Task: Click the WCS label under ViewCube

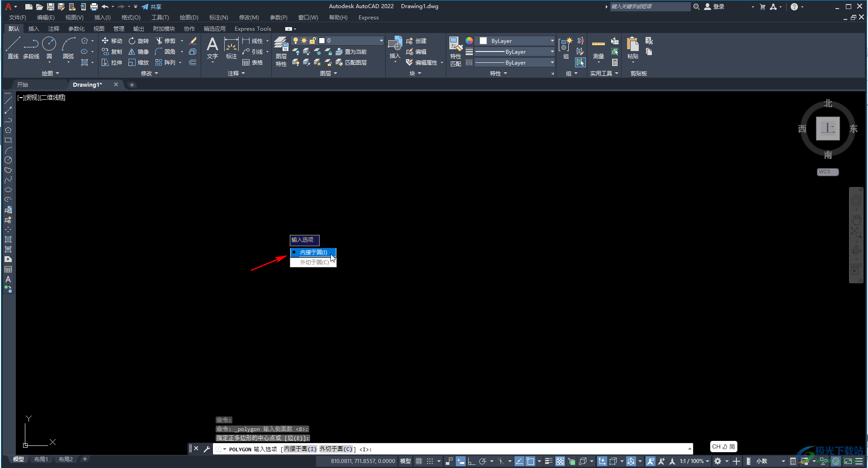Action: 828,172
